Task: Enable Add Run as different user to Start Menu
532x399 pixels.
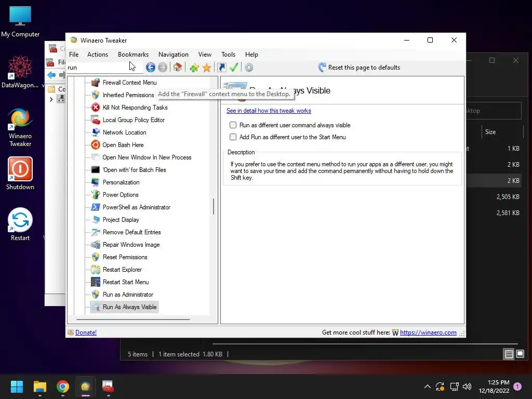Action: 233,137
